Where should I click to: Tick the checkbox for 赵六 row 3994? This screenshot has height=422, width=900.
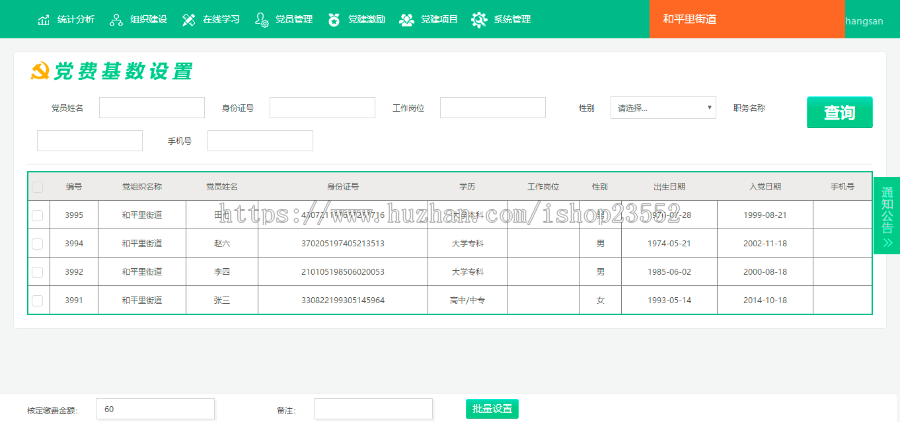38,243
